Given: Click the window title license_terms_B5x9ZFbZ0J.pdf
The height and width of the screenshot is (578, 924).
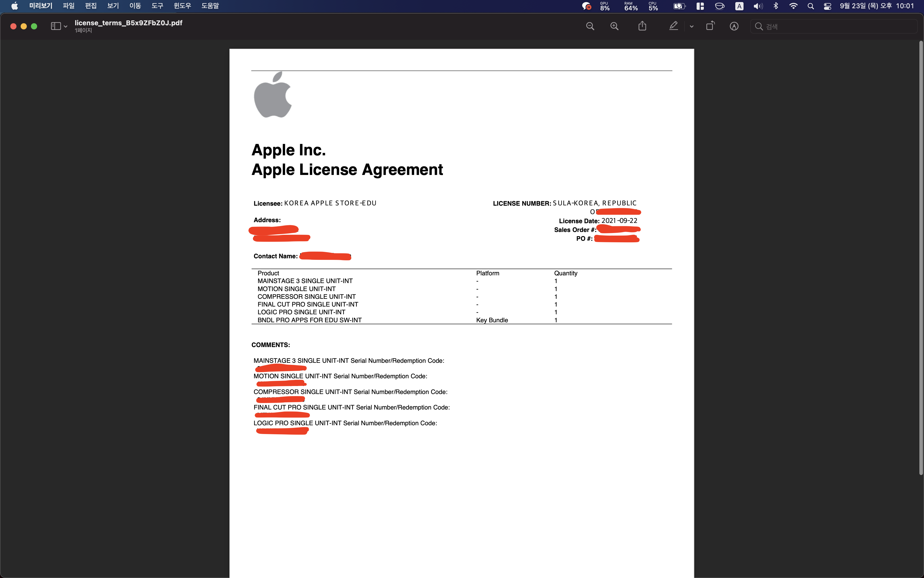Looking at the screenshot, I should coord(128,23).
